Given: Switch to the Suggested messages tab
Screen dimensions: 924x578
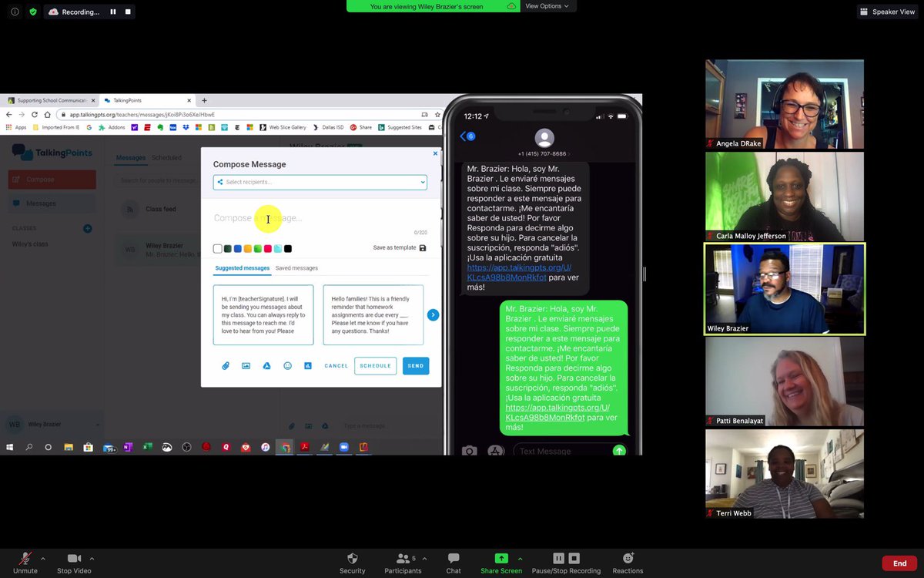Looking at the screenshot, I should [x=243, y=268].
